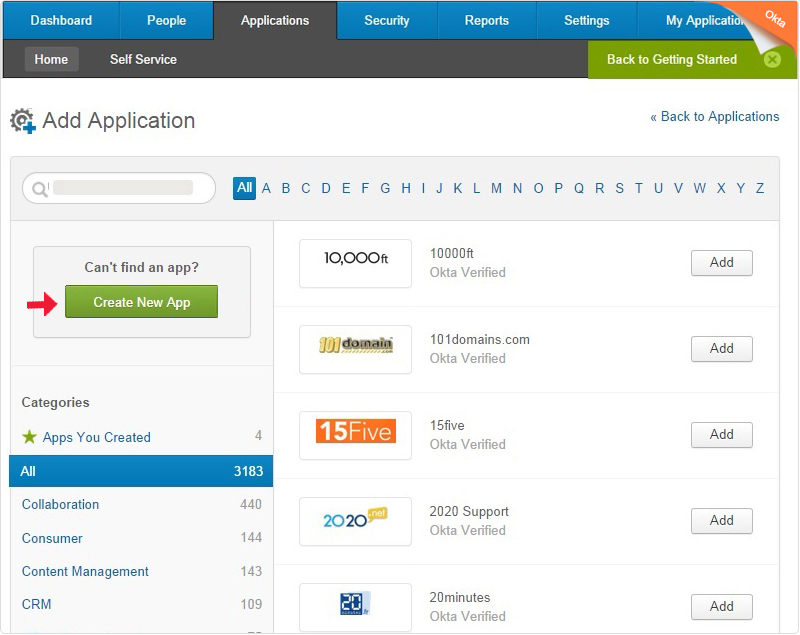
Task: Select the Applications tab
Action: [x=275, y=20]
